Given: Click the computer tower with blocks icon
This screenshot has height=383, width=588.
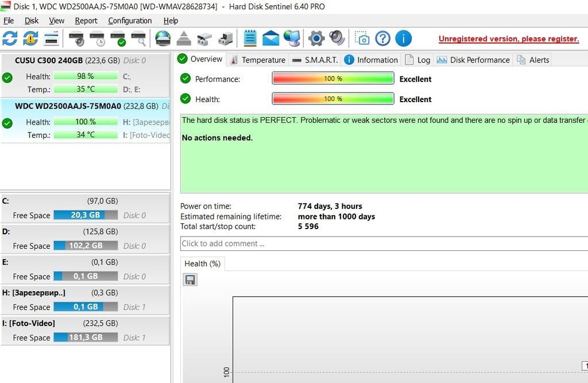Looking at the screenshot, I should point(225,38).
